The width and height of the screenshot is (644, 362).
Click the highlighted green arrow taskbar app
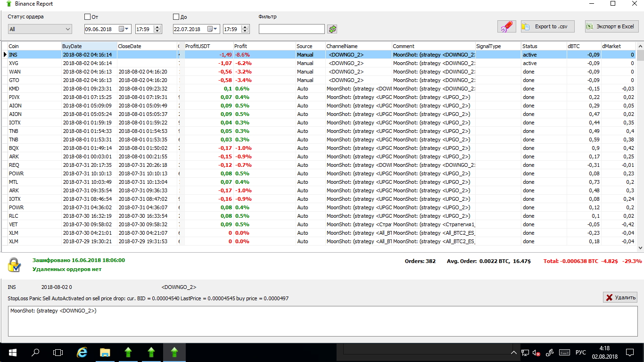coord(174,352)
